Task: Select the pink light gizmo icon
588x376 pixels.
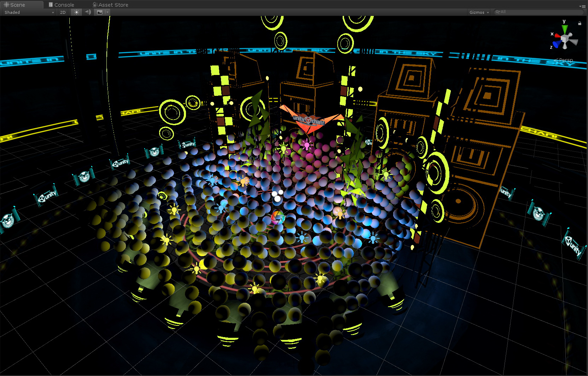Action: click(x=306, y=144)
